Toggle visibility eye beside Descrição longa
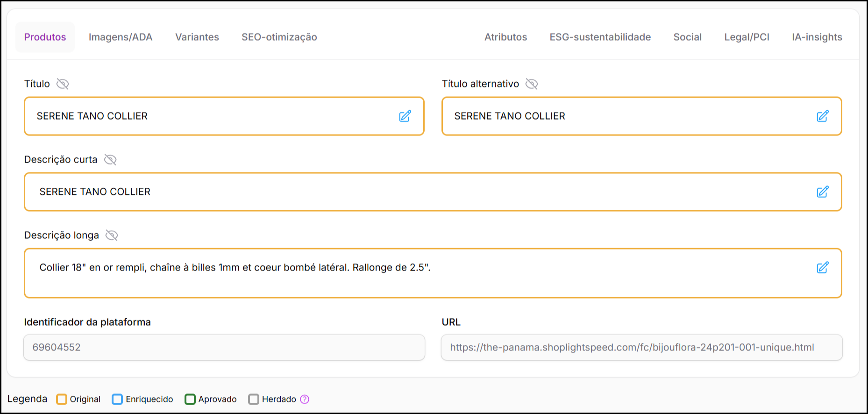This screenshot has height=414, width=868. coord(112,235)
